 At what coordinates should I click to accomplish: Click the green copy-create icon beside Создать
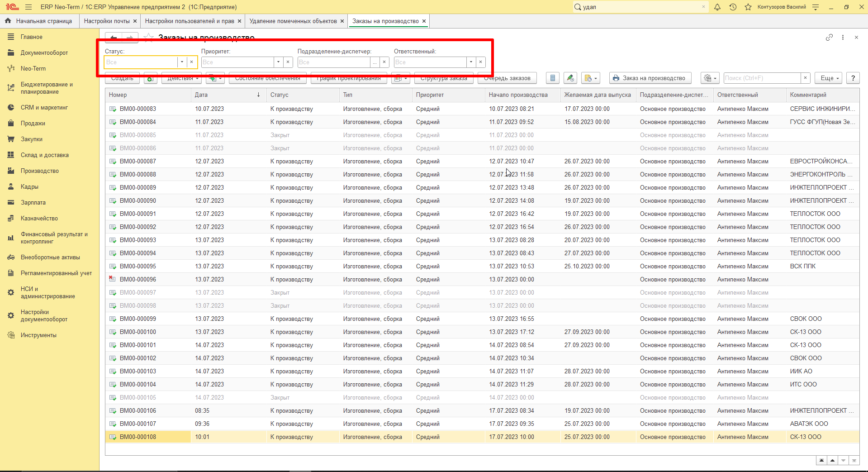pyautogui.click(x=150, y=78)
